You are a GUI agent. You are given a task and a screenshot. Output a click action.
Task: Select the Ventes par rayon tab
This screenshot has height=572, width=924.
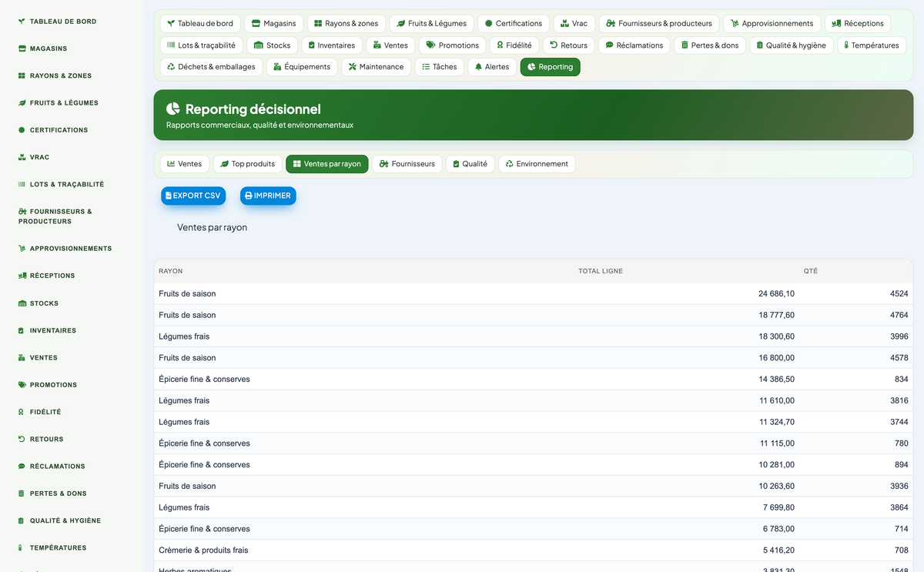pos(327,164)
